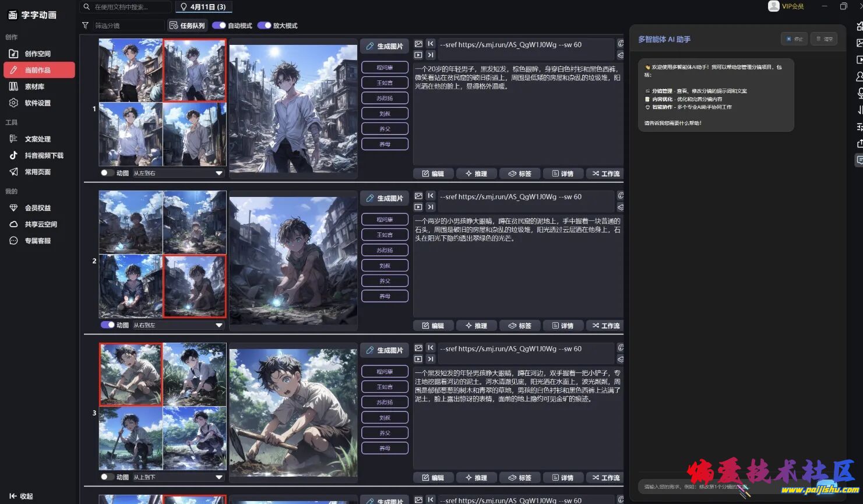Select bottom-left thumbnail in storyboard 2 grid

[131, 286]
